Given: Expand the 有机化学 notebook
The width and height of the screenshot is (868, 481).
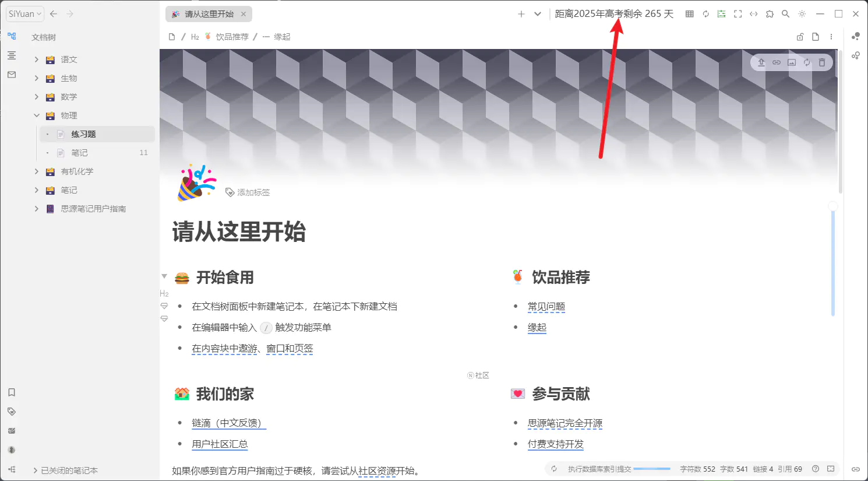Looking at the screenshot, I should coord(36,171).
